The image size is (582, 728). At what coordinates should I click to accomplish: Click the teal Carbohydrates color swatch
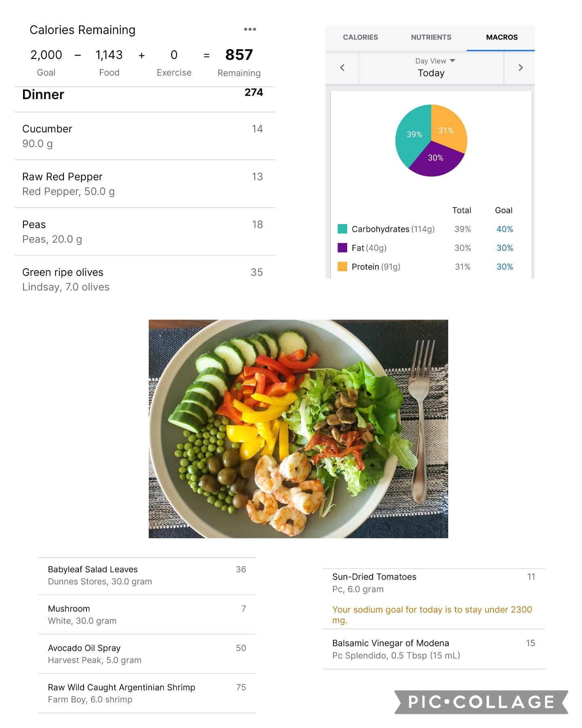tap(342, 229)
